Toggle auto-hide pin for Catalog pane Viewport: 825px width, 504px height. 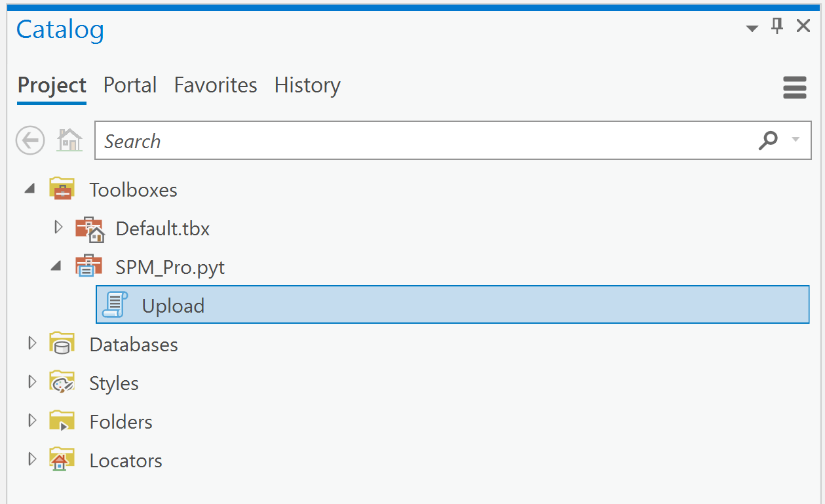pos(778,26)
